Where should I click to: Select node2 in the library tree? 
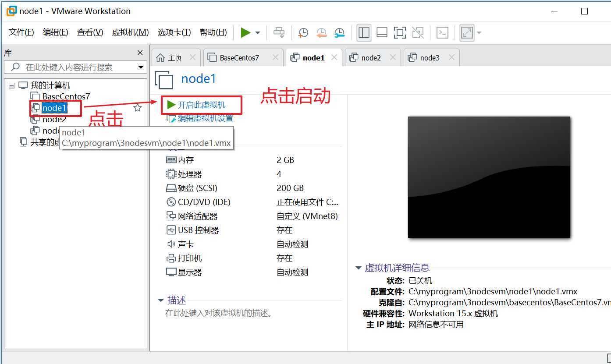coord(54,119)
